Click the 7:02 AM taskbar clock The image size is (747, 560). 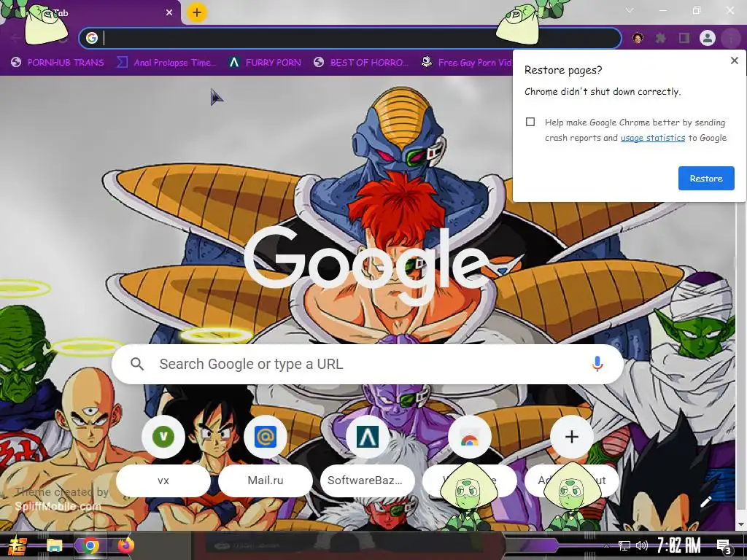coord(679,545)
